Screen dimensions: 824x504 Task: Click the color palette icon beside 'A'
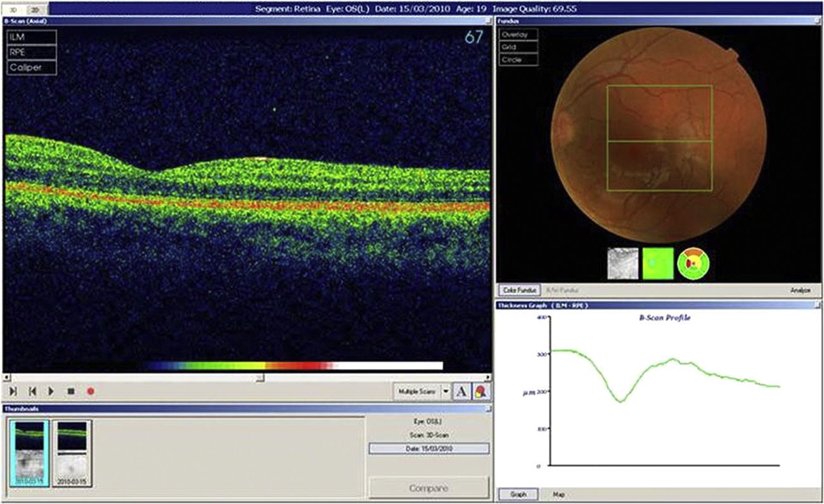pos(481,392)
